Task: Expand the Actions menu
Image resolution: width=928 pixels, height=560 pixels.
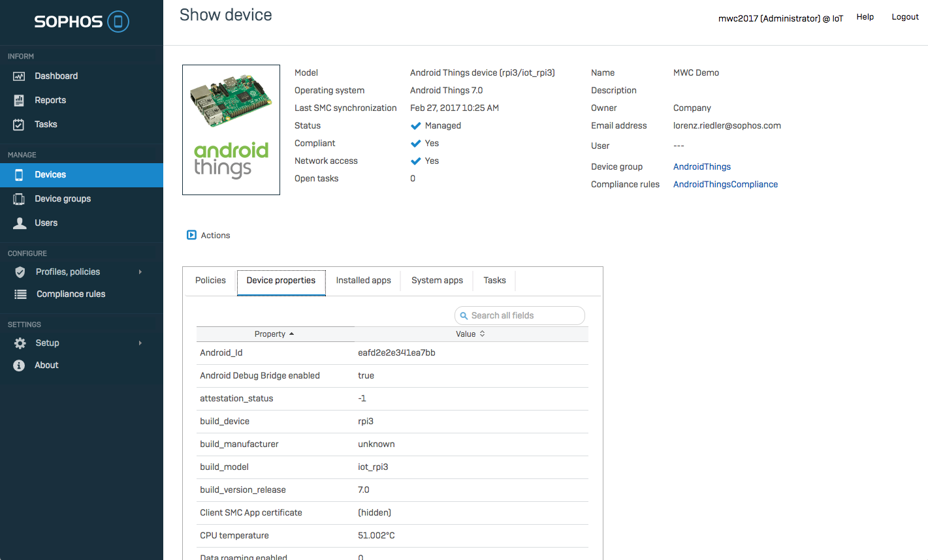Action: tap(208, 236)
